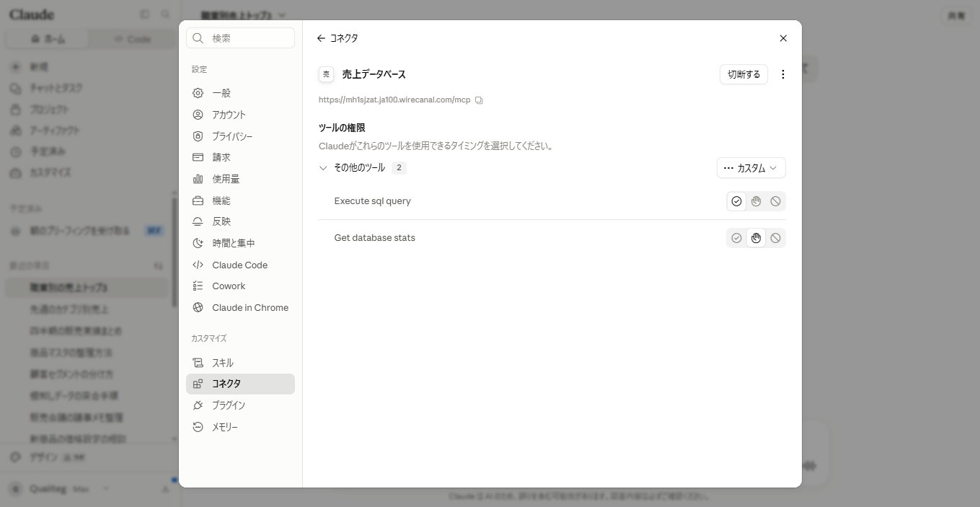Image resolution: width=980 pixels, height=507 pixels.
Task: Click the 切断する disconnect button
Action: click(x=743, y=74)
